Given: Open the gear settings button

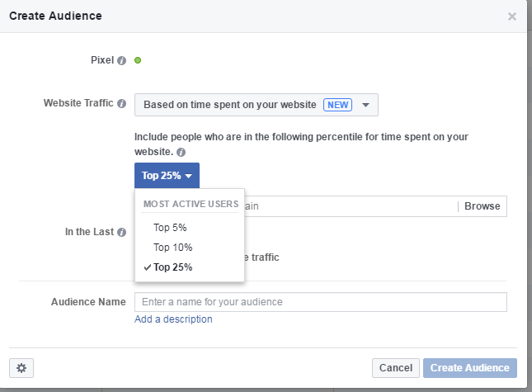Looking at the screenshot, I should click(x=21, y=368).
